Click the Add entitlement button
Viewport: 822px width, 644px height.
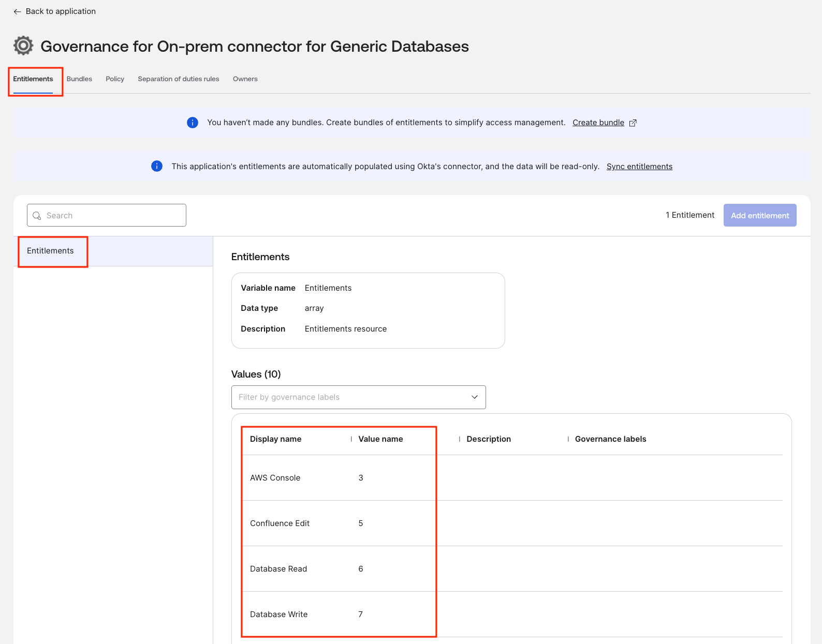click(760, 215)
